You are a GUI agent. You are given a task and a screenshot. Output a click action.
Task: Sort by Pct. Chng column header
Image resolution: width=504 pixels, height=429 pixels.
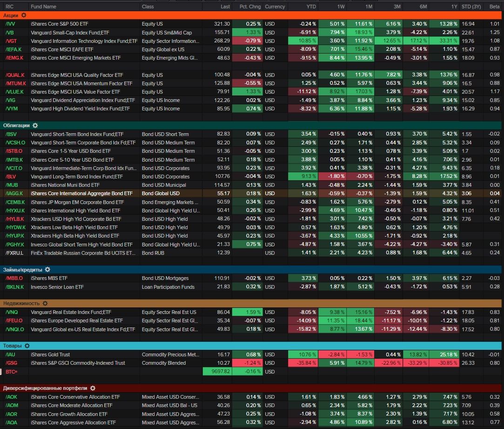pos(250,7)
